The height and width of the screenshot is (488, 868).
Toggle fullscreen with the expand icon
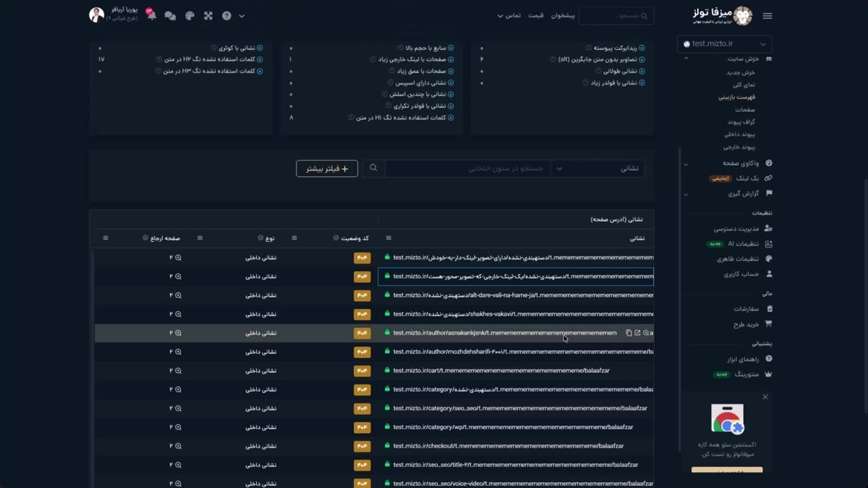[x=208, y=16]
